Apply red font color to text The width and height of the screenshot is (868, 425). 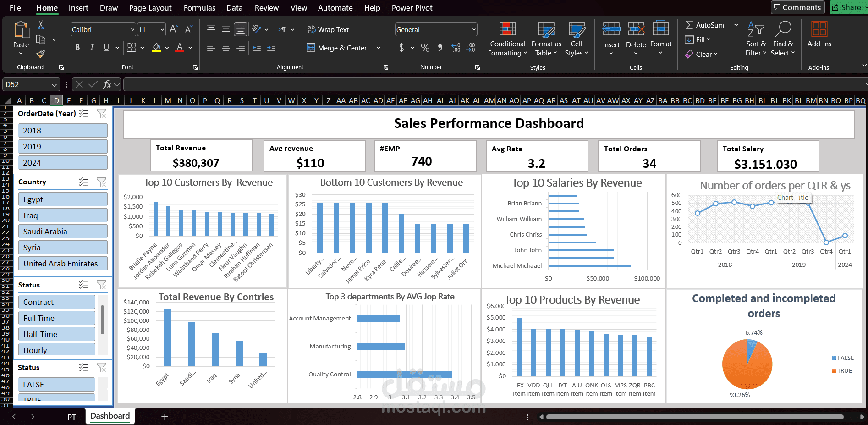(x=180, y=48)
